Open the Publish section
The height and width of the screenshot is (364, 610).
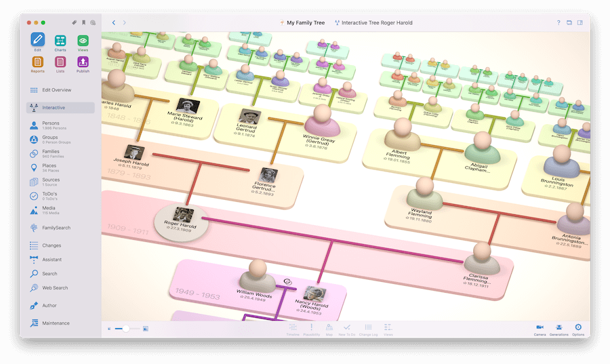click(83, 64)
